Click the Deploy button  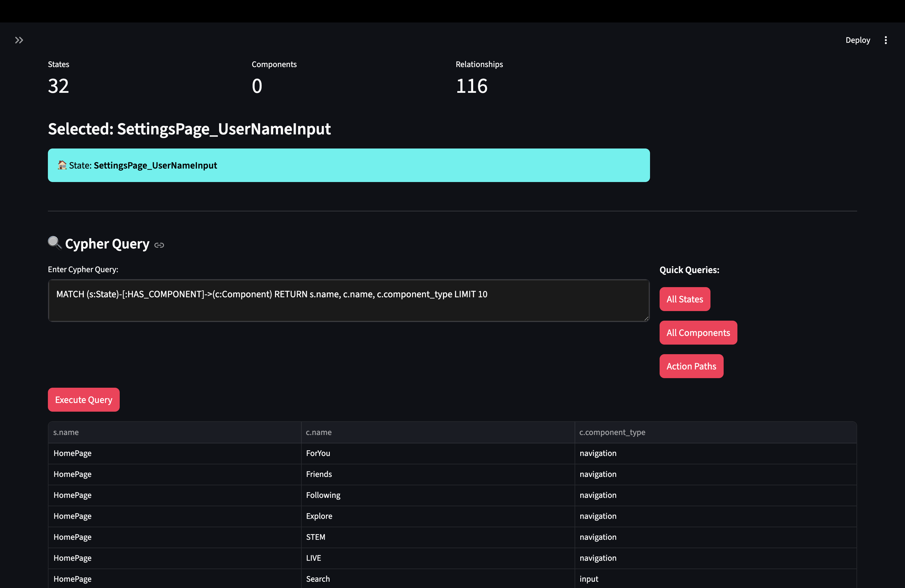pos(857,40)
